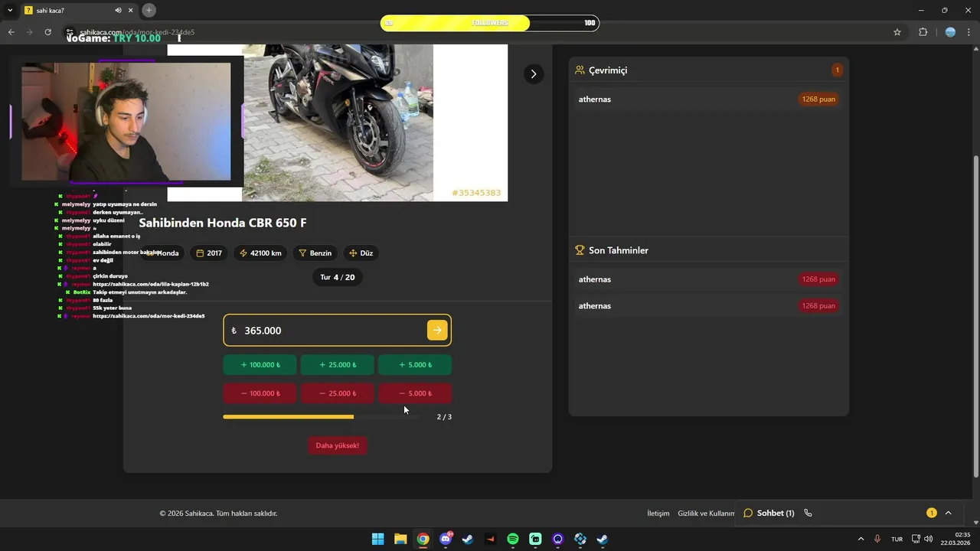The height and width of the screenshot is (551, 980).
Task: Click the microphone tray icon
Action: point(877,539)
